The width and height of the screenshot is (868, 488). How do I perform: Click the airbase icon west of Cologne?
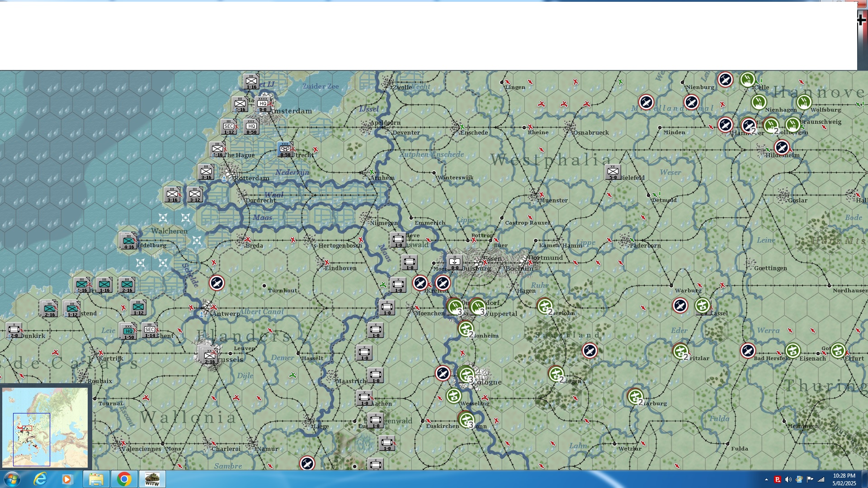click(x=443, y=373)
